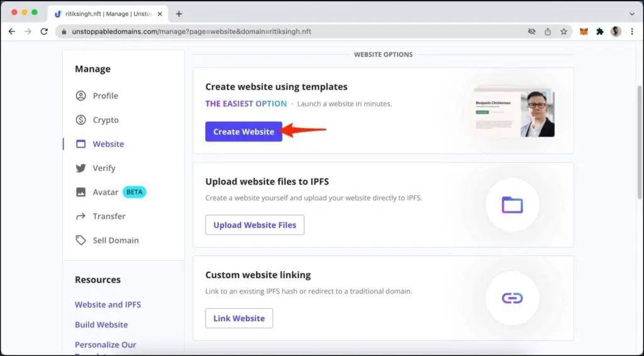Screen dimensions: 644x356
Task: Click the 'WEBSITE OPTIONS' section label
Action: [383, 55]
